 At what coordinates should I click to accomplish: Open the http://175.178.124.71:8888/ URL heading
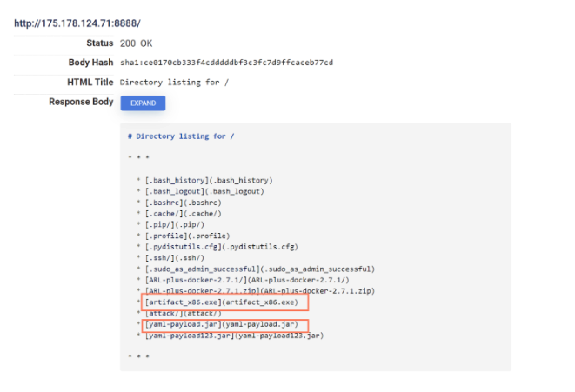77,23
